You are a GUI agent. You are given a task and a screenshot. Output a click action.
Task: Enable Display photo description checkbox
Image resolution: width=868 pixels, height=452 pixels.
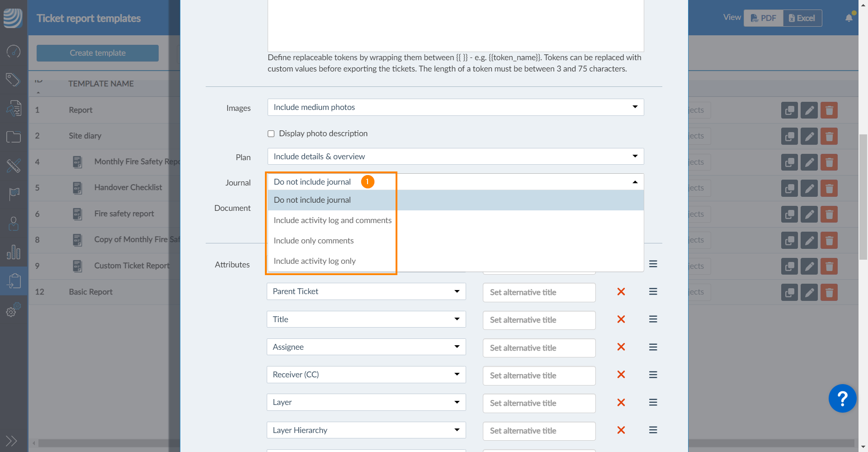[271, 134]
